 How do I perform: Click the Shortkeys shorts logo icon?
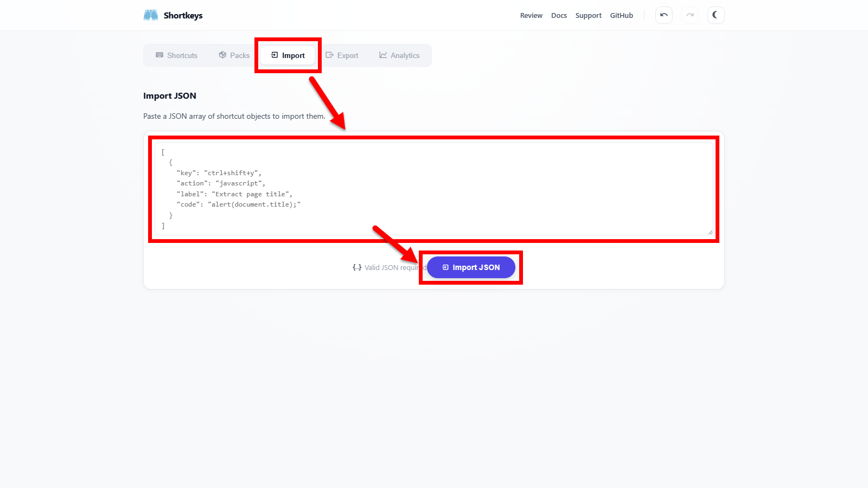pos(150,15)
